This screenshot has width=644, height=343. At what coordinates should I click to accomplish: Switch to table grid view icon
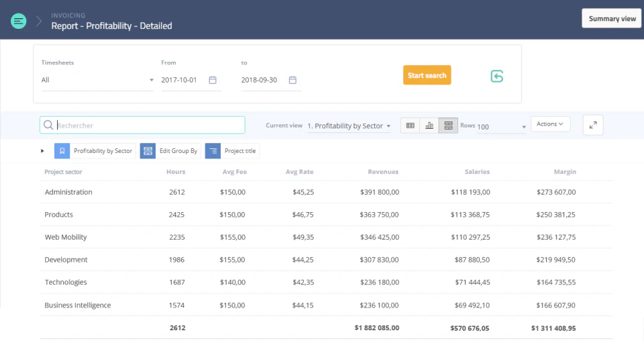[410, 126]
